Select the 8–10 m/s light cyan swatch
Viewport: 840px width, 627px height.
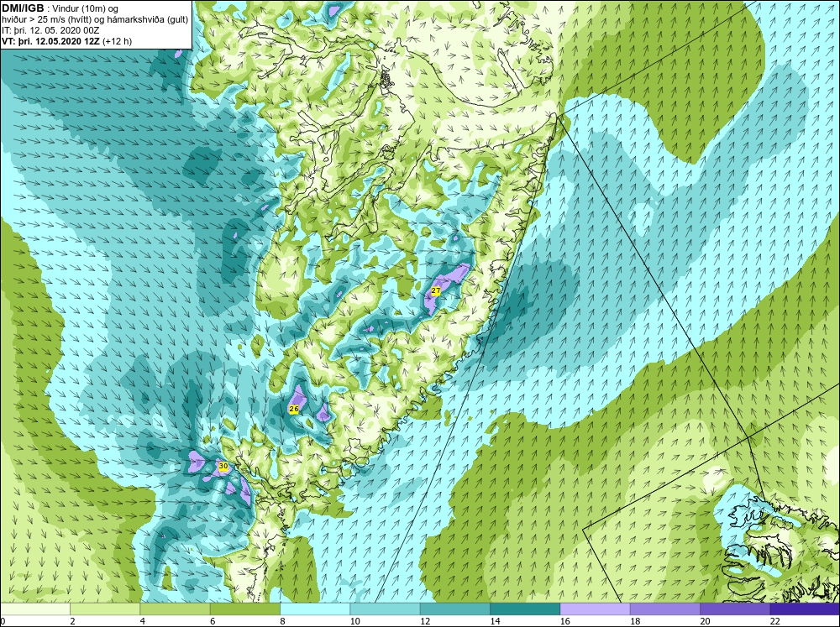(x=315, y=609)
